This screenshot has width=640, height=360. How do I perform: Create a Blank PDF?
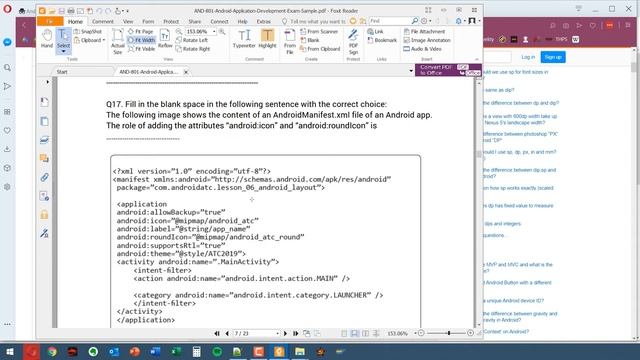pos(310,40)
